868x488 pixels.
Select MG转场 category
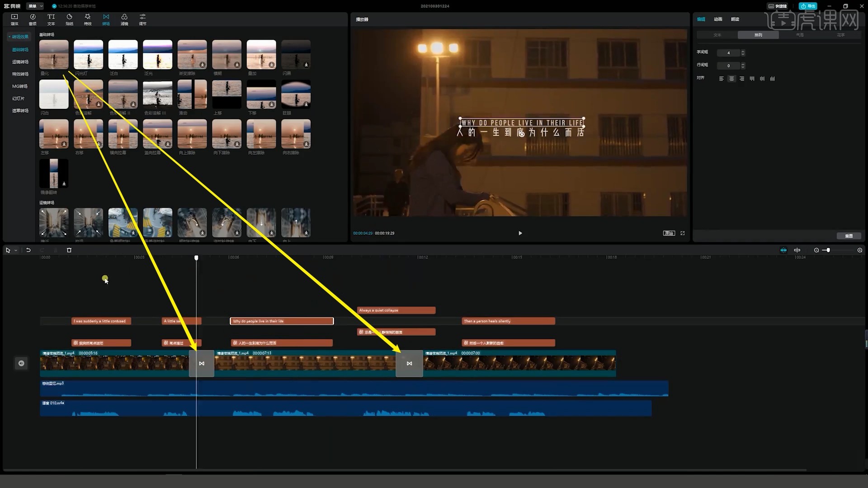20,86
